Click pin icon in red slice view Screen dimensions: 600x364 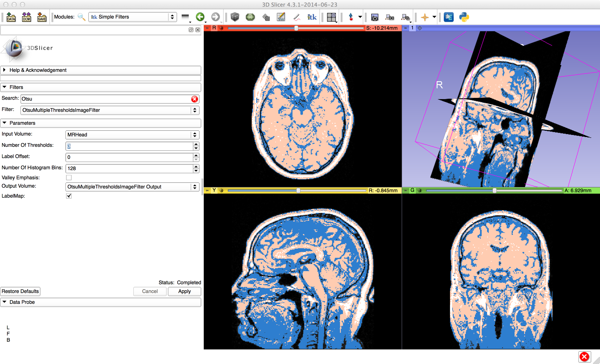pyautogui.click(x=207, y=28)
